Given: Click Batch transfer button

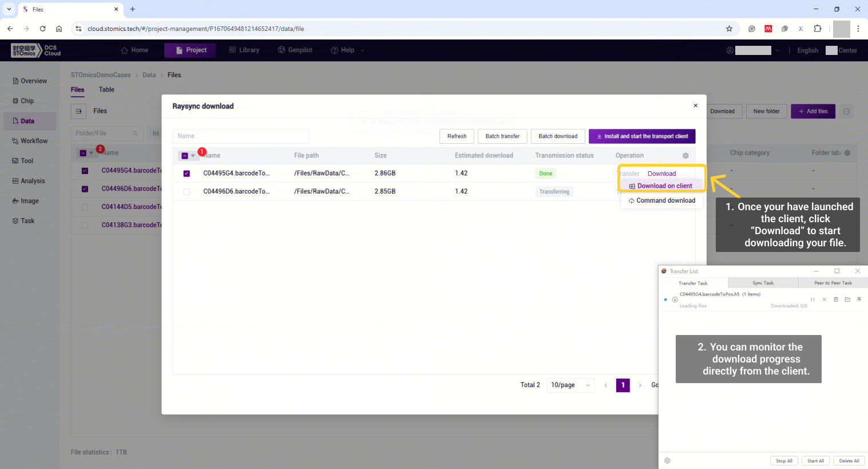Looking at the screenshot, I should click(502, 136).
